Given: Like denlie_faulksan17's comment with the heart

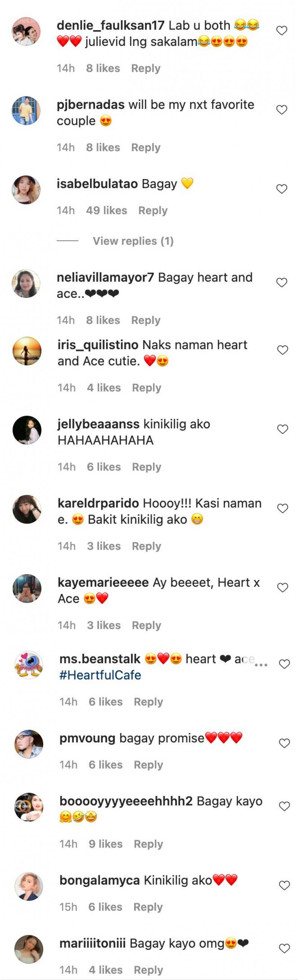Looking at the screenshot, I should 281,31.
